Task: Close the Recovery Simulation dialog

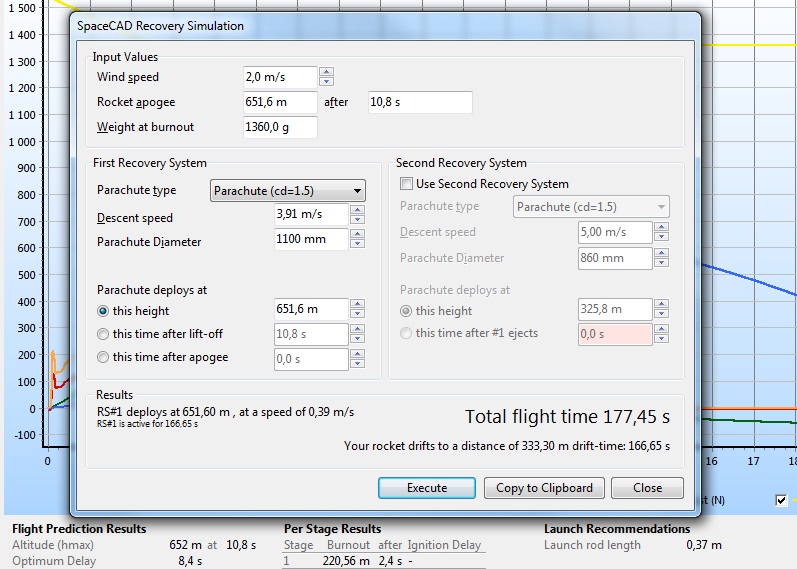Action: click(x=648, y=488)
